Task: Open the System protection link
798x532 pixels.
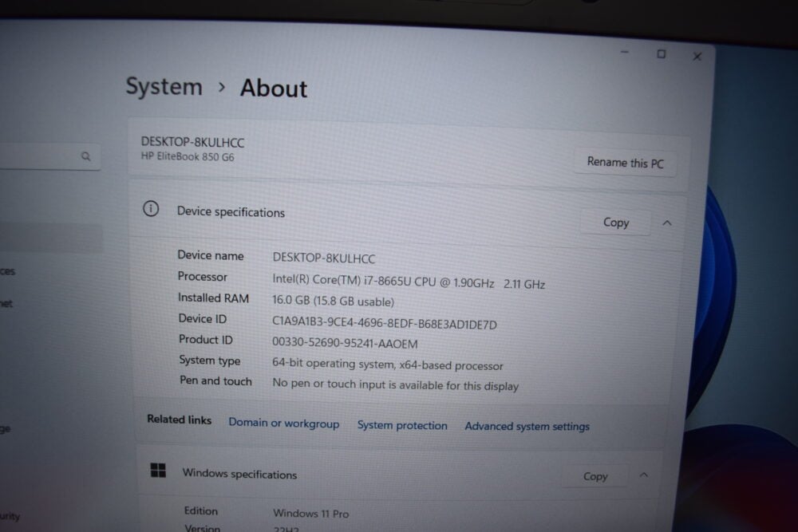Action: (402, 425)
